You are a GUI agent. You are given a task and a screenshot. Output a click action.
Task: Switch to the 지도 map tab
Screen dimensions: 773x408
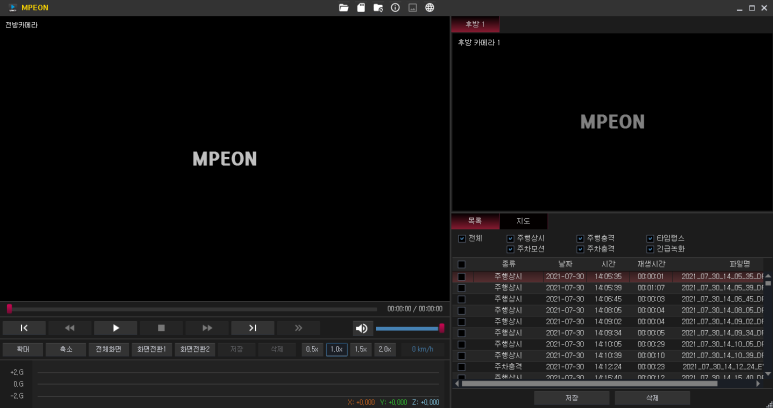click(523, 221)
